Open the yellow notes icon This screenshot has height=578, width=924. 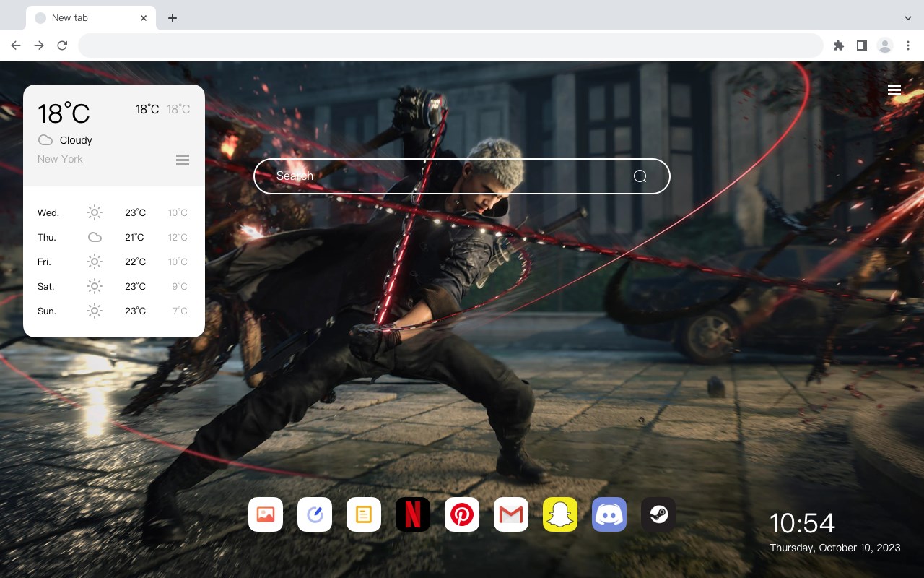pyautogui.click(x=364, y=514)
